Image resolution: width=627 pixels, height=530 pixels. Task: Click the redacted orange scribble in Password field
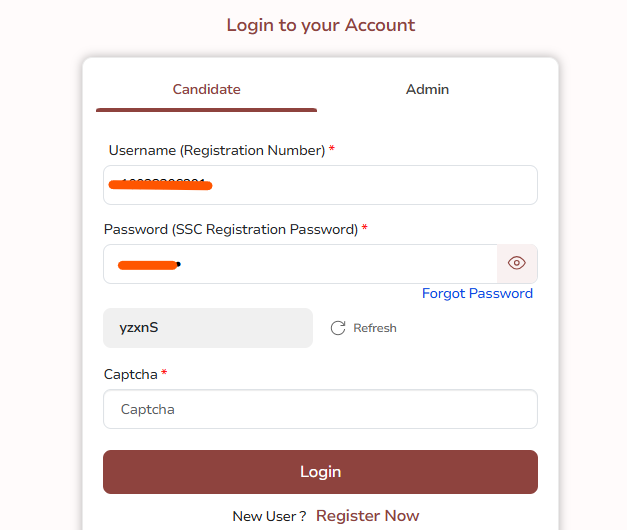tap(147, 265)
